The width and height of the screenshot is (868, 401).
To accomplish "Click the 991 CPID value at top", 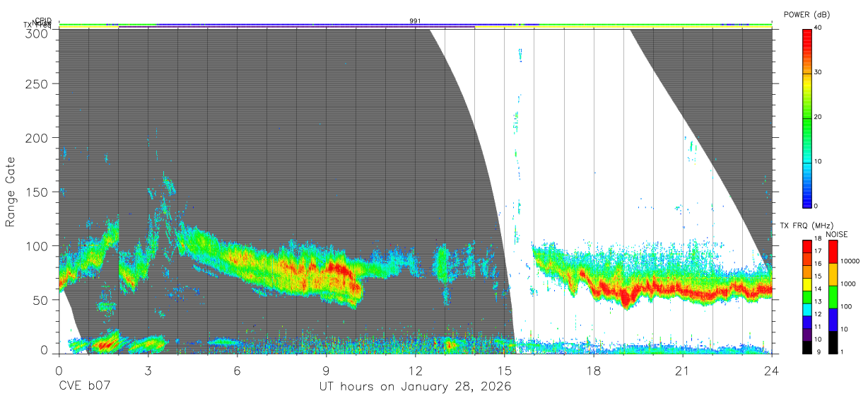I will pos(415,21).
